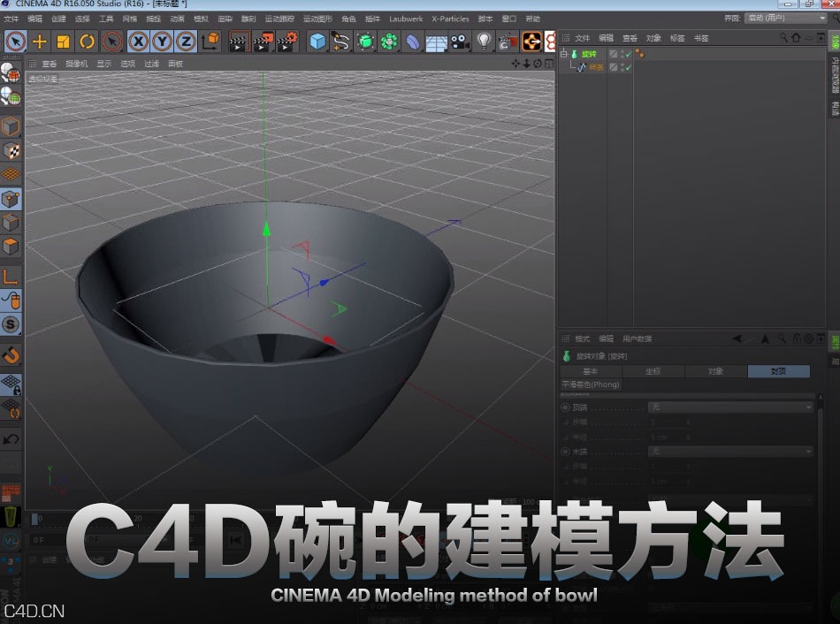Toggle make editable cube icon in left bar
840x624 pixels.
(11, 127)
